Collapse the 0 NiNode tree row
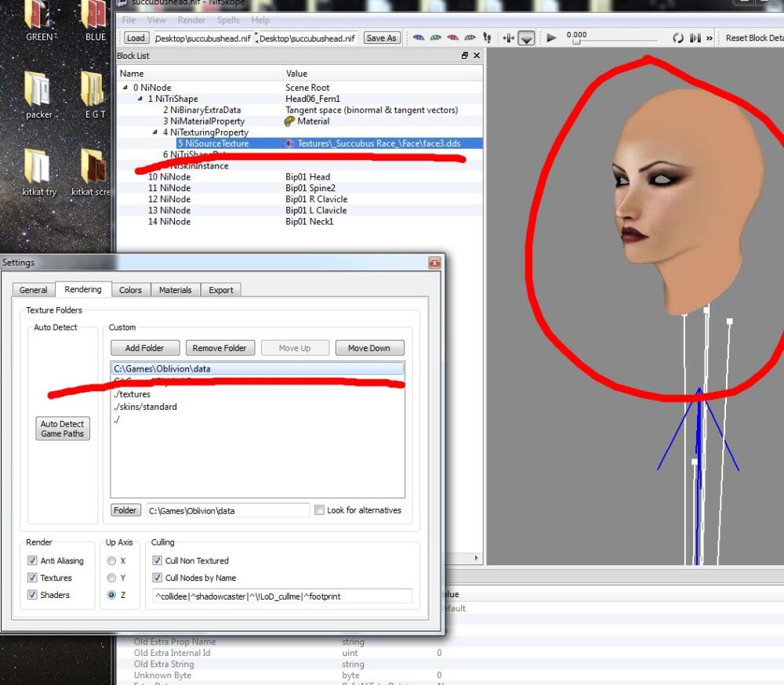 click(x=125, y=87)
